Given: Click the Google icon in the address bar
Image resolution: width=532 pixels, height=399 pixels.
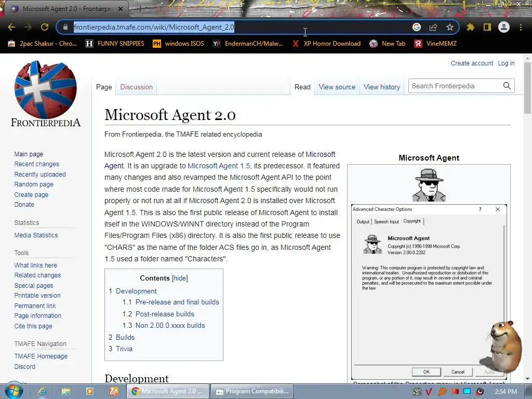Looking at the screenshot, I should click(417, 27).
